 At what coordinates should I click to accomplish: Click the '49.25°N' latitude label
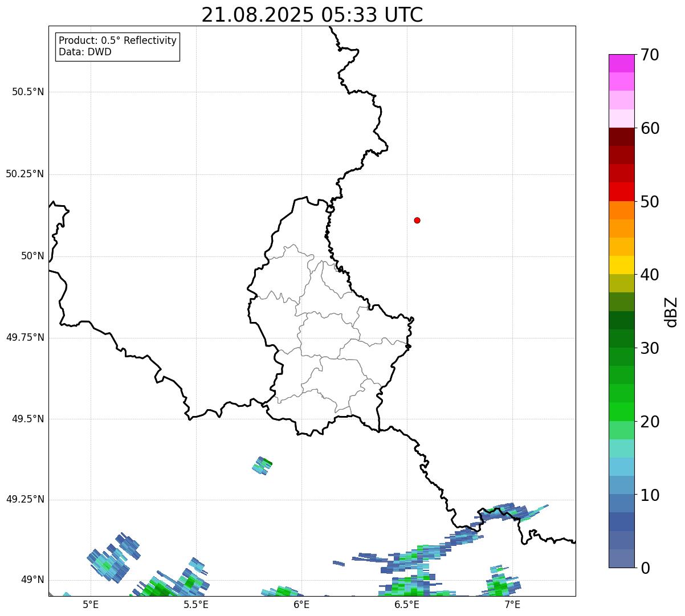coord(25,500)
